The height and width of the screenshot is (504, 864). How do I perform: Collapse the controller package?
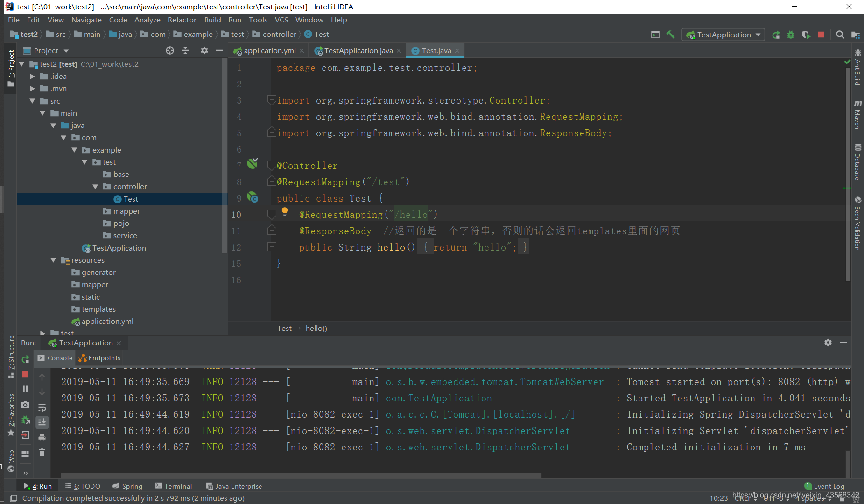click(x=96, y=186)
